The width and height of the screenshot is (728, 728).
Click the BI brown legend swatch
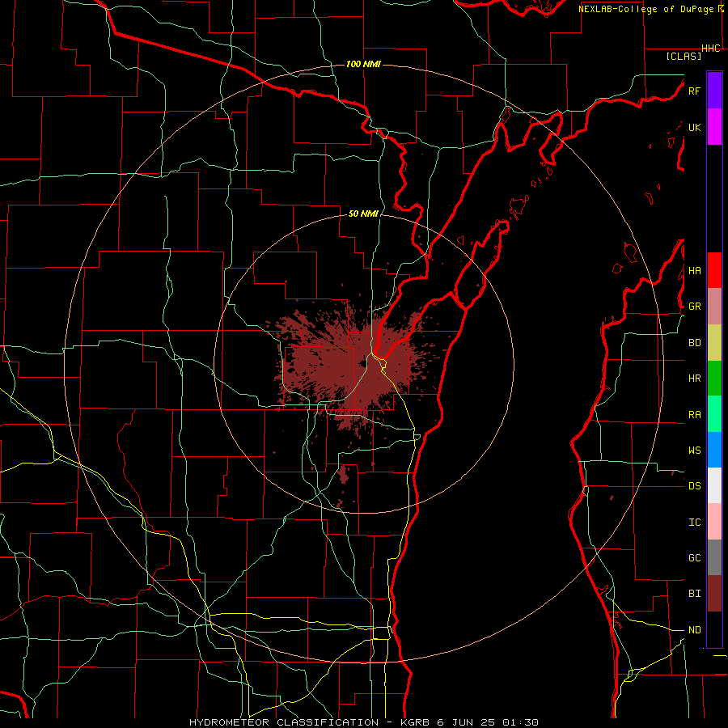[x=714, y=594]
